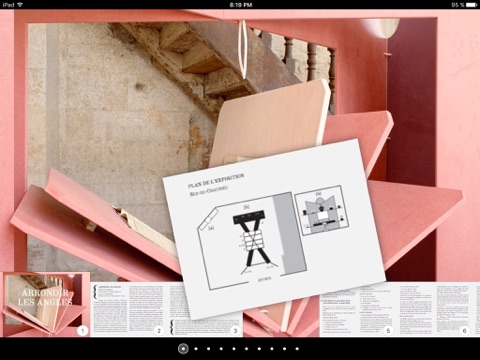
Task: Tap the 8:19 PM clock
Action: click(241, 5)
